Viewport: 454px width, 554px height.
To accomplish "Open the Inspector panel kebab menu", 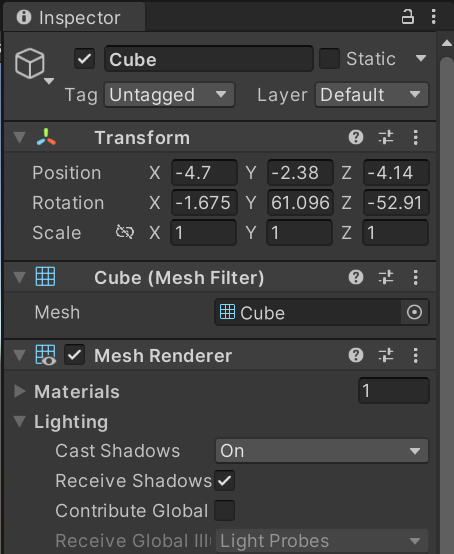I will tap(433, 17).
